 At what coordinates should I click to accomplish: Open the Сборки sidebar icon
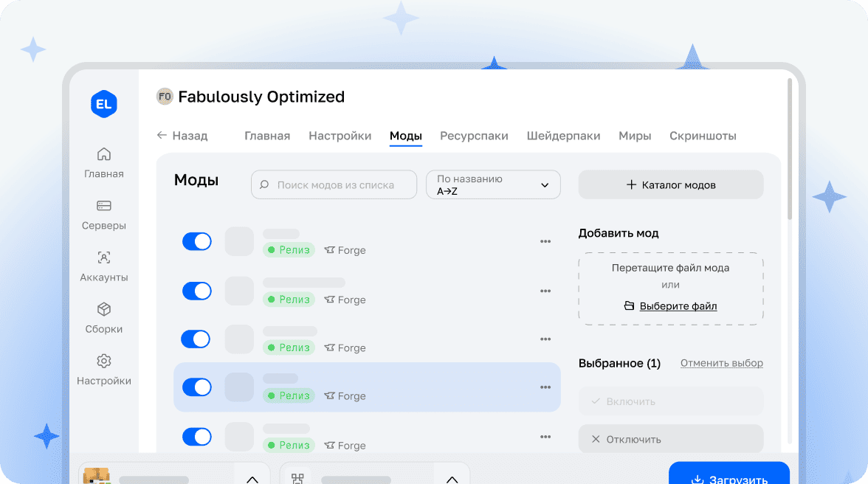[103, 309]
